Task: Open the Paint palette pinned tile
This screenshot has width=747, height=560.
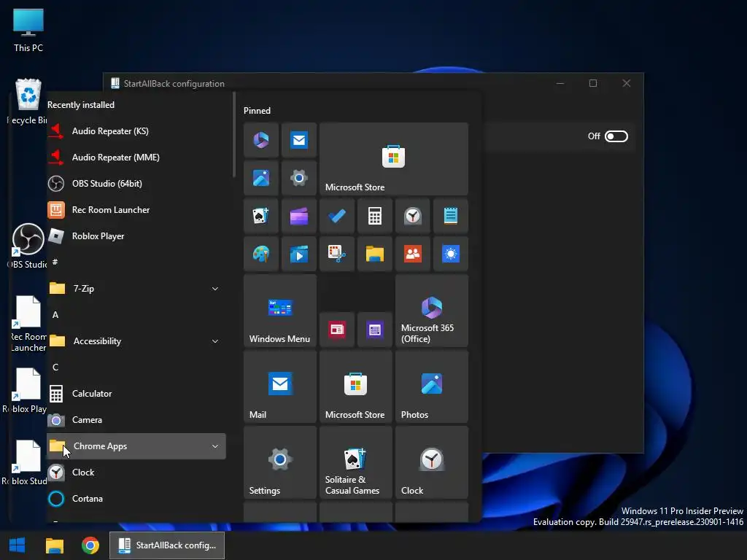Action: (261, 254)
